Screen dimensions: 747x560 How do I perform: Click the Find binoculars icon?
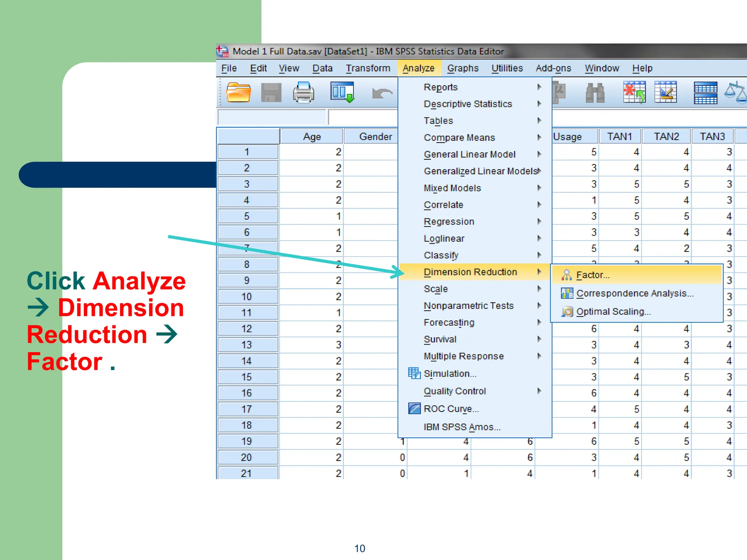tap(595, 93)
